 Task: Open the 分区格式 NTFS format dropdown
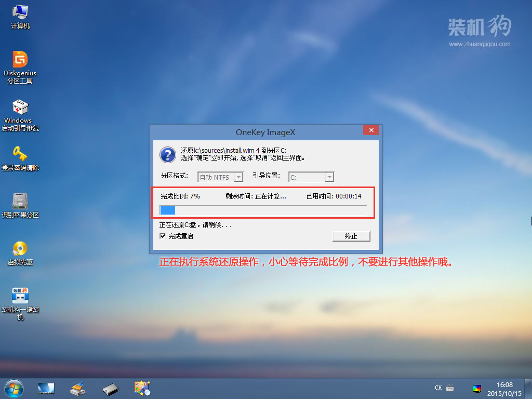(238, 177)
